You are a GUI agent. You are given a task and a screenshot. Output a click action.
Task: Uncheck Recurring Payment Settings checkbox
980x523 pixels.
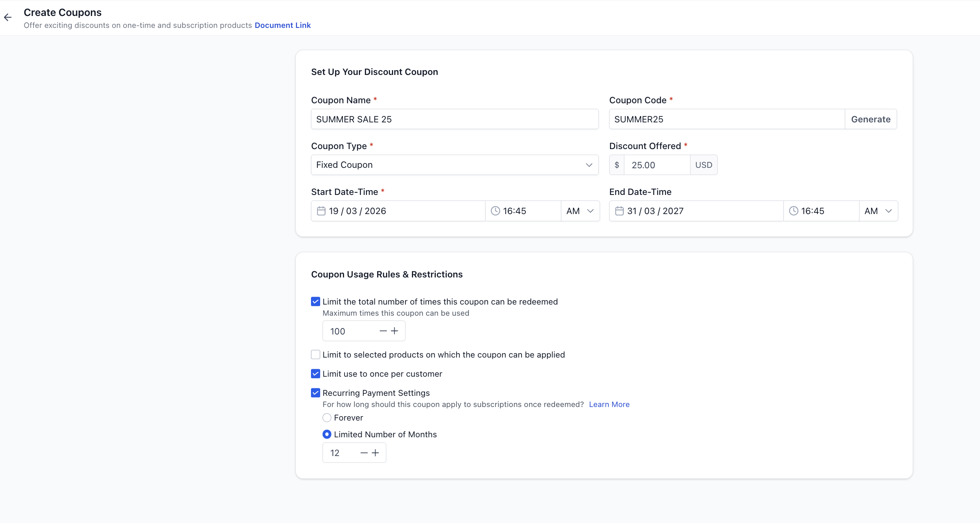point(315,393)
